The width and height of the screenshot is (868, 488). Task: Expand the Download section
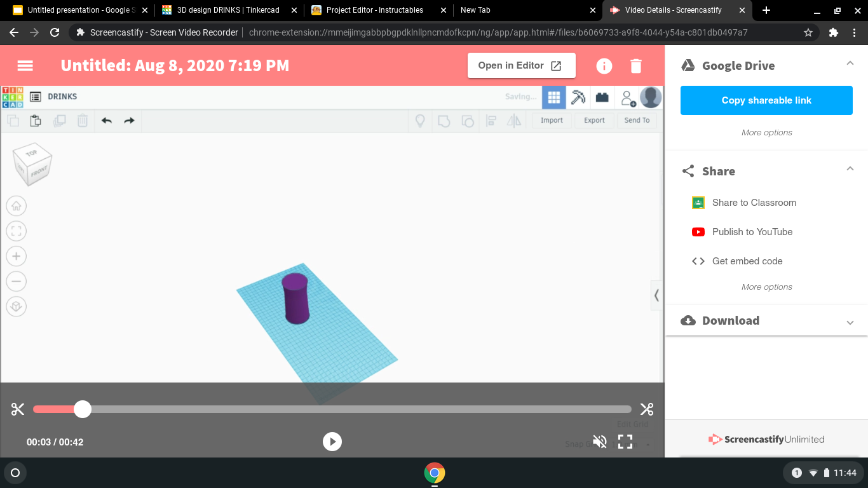(x=850, y=322)
